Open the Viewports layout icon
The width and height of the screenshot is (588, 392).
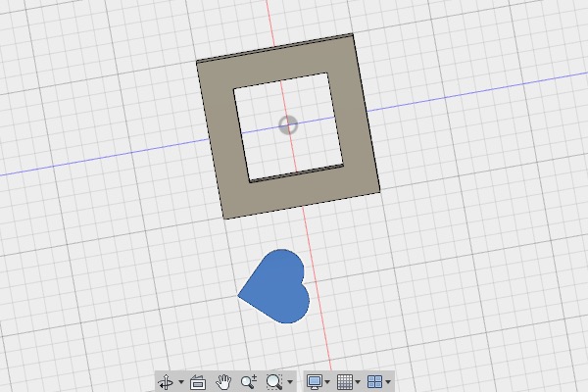pos(375,382)
